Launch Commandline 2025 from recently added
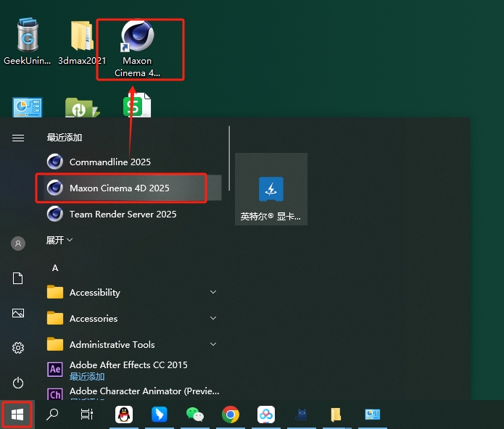The height and width of the screenshot is (429, 504). pos(110,162)
